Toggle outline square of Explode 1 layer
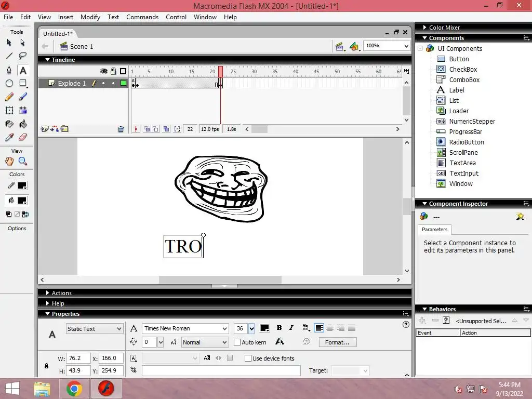This screenshot has height=399, width=532. click(x=124, y=83)
